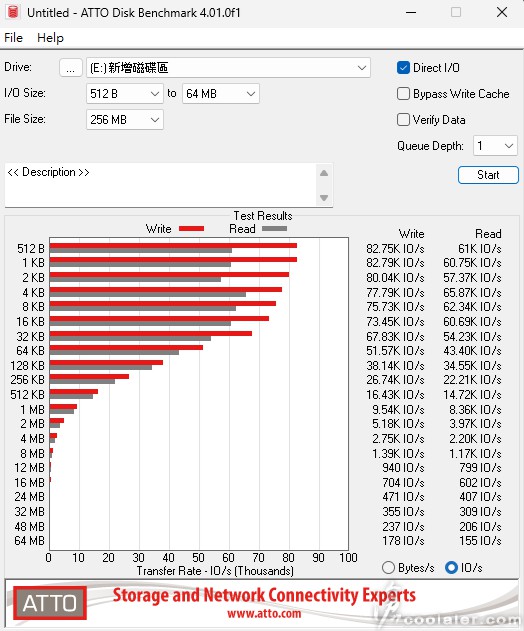Click the 9.54K IO/s write value
Image resolution: width=524 pixels, height=631 pixels.
click(x=398, y=410)
